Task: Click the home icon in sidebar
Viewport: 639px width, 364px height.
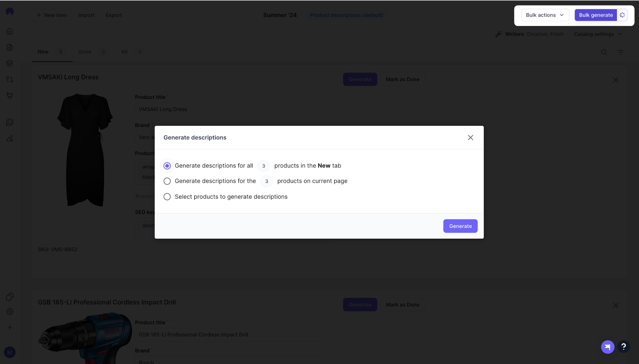Action: tap(10, 31)
